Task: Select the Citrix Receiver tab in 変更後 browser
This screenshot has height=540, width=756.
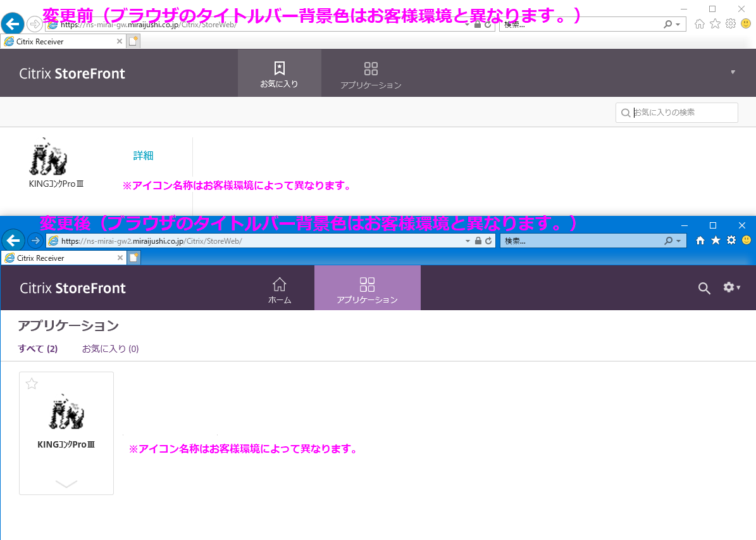Action: (64, 258)
